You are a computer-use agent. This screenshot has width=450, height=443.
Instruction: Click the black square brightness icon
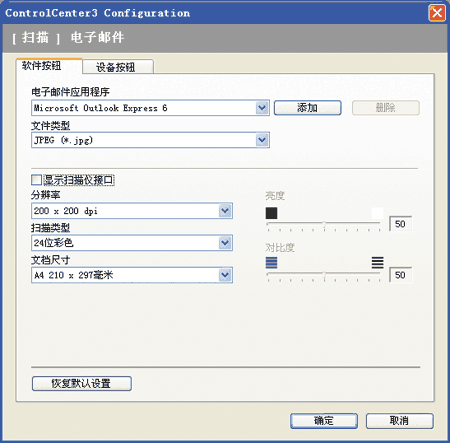(x=271, y=213)
